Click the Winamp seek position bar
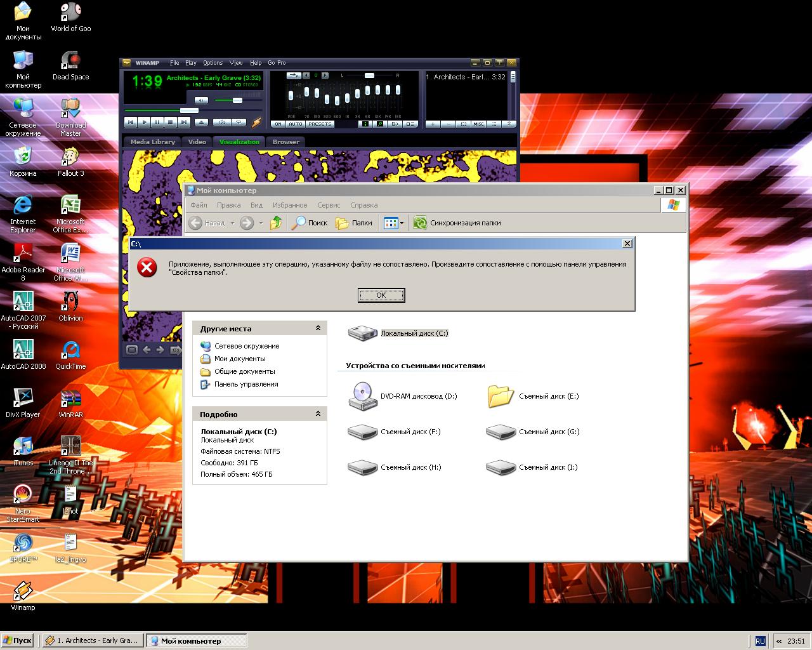 click(x=193, y=110)
